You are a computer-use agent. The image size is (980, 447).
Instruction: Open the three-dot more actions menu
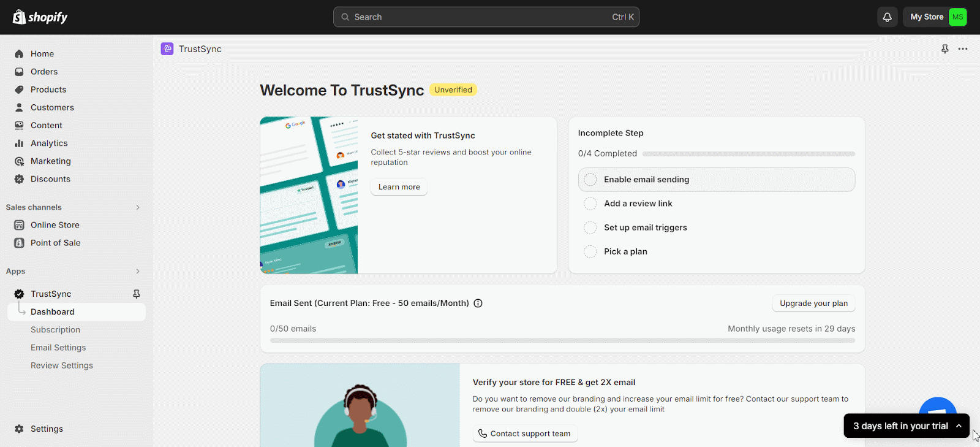pyautogui.click(x=963, y=49)
